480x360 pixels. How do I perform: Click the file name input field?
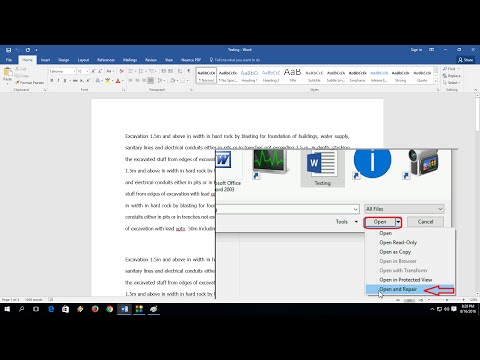tap(287, 209)
